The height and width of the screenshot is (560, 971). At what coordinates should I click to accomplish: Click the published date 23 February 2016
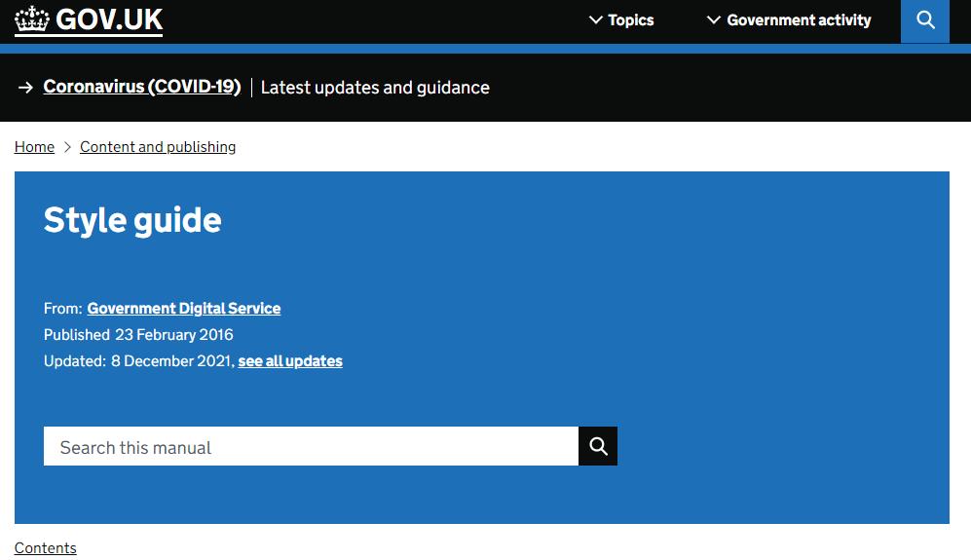click(174, 335)
